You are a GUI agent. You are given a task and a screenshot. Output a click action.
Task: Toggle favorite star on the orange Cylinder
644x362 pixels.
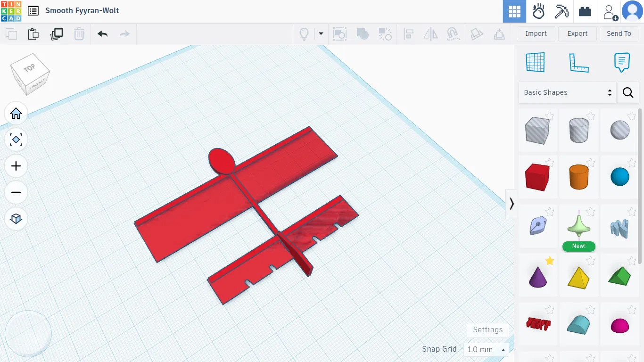(x=591, y=163)
